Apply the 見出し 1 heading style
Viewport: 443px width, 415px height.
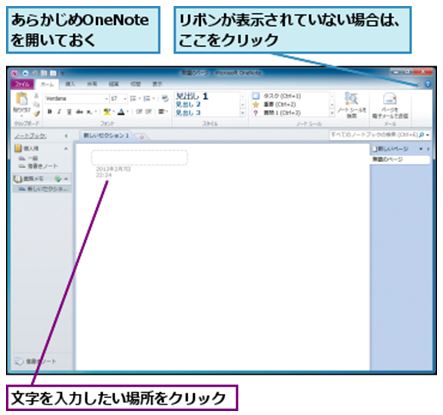[192, 96]
